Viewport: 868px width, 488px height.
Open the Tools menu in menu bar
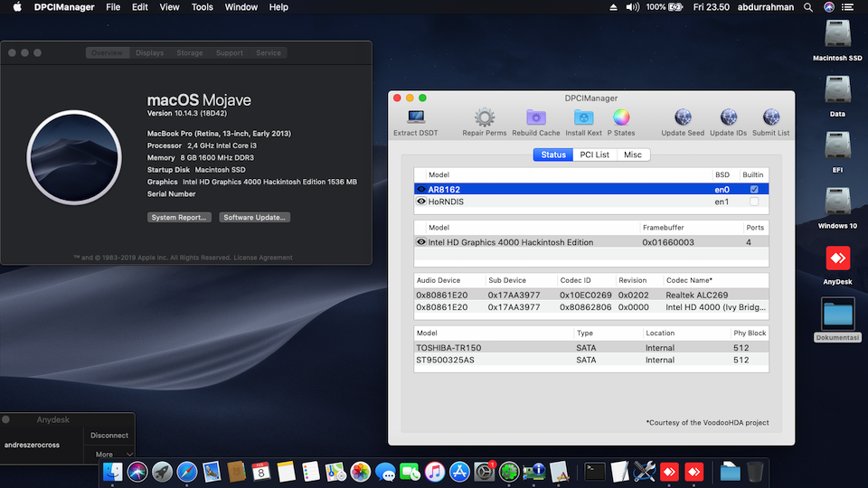pyautogui.click(x=202, y=7)
